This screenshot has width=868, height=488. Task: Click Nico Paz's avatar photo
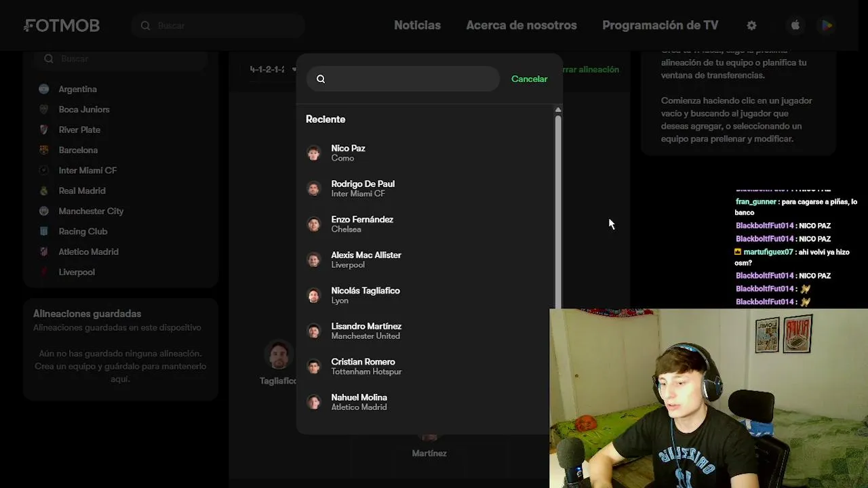point(313,153)
